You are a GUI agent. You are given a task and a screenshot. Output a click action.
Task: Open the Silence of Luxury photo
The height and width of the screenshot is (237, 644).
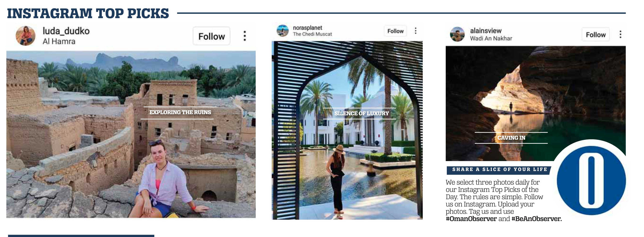tap(347, 130)
